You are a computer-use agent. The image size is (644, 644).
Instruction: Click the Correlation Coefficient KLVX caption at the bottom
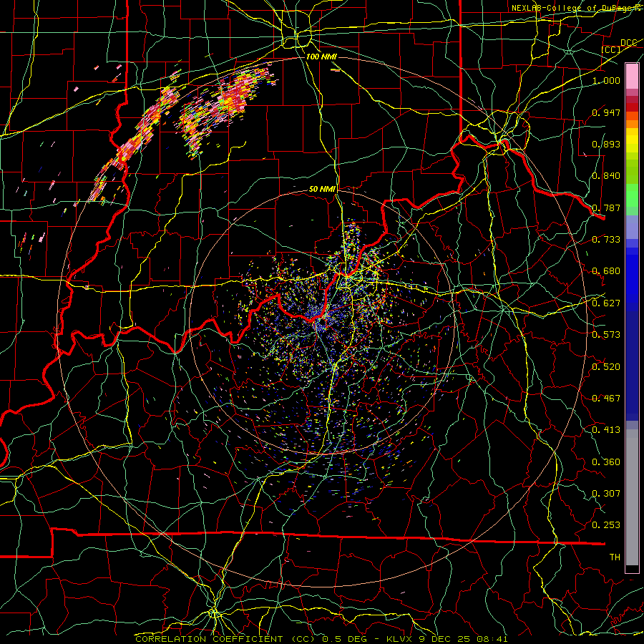pos(321,639)
